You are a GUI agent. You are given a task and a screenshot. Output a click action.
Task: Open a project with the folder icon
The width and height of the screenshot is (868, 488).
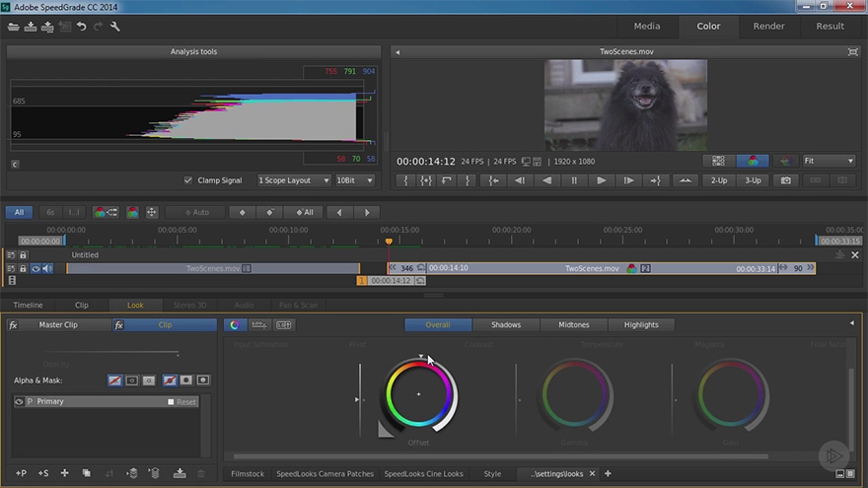click(14, 27)
